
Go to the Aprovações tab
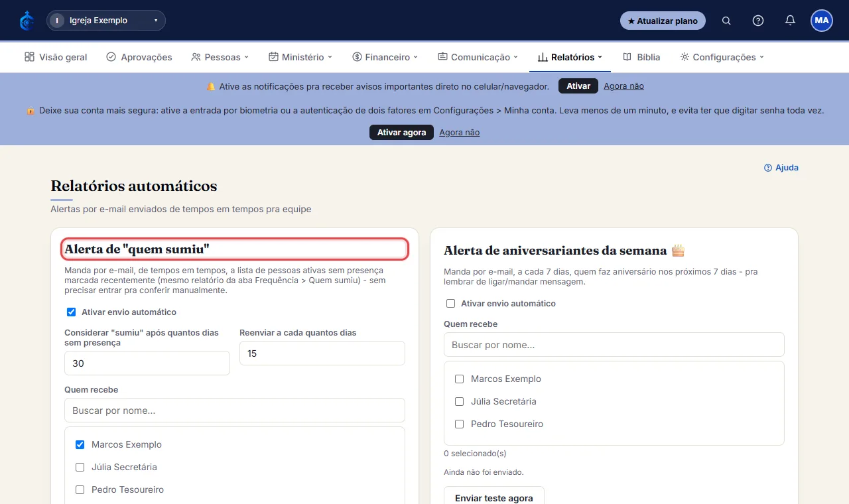(x=139, y=57)
